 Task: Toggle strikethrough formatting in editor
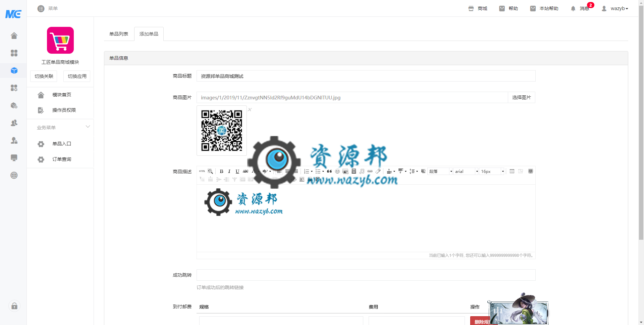click(245, 171)
